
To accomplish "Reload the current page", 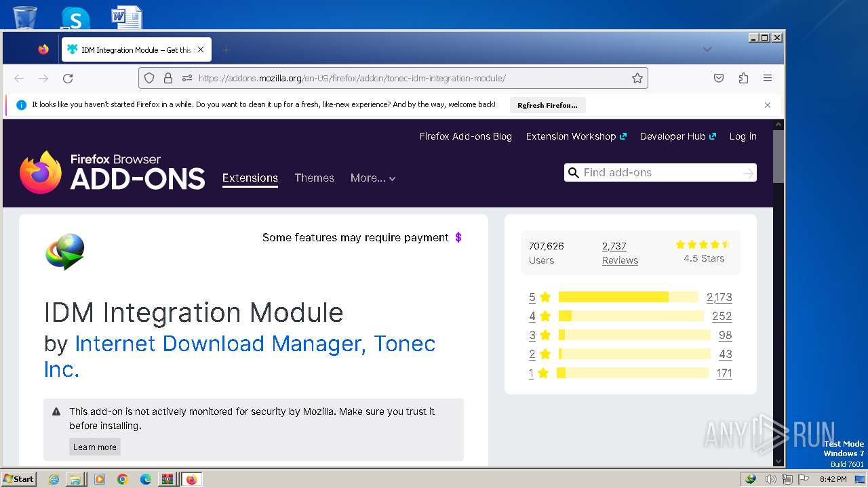I will click(68, 79).
